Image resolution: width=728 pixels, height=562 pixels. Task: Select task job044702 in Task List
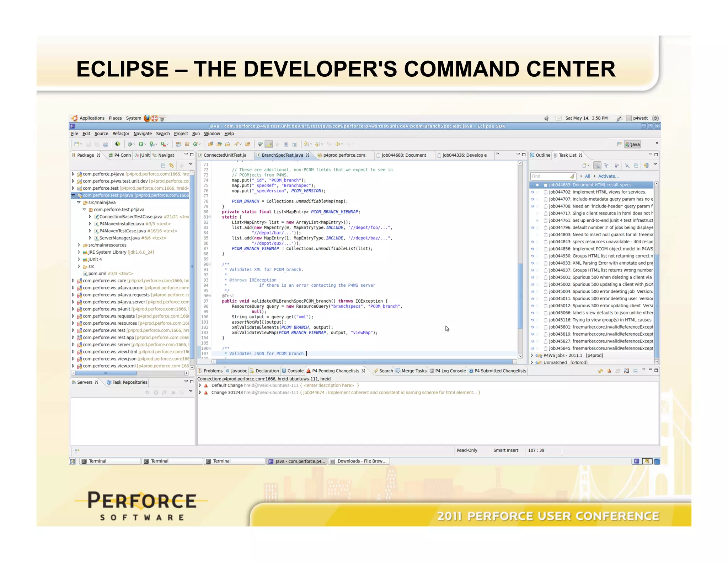point(591,192)
